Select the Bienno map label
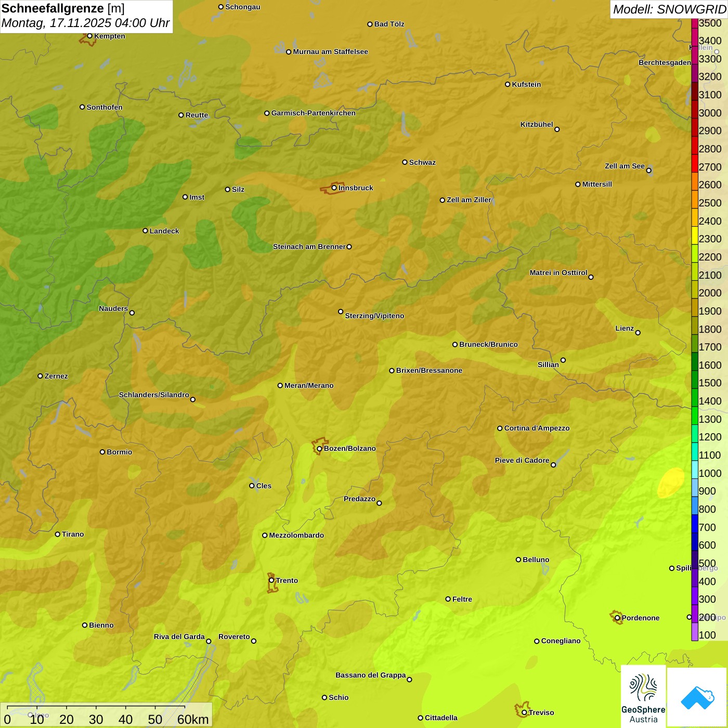 101,625
